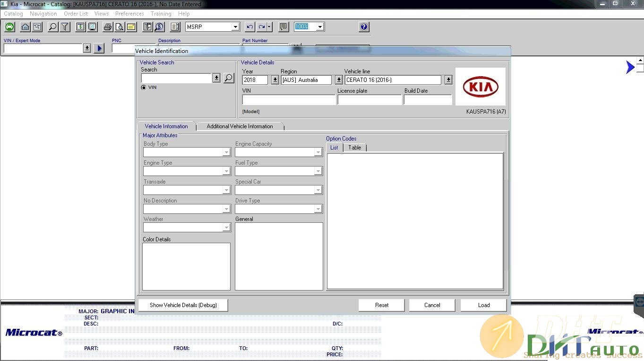The height and width of the screenshot is (361, 644).
Task: Open the Weather dropdown
Action: 226,228
